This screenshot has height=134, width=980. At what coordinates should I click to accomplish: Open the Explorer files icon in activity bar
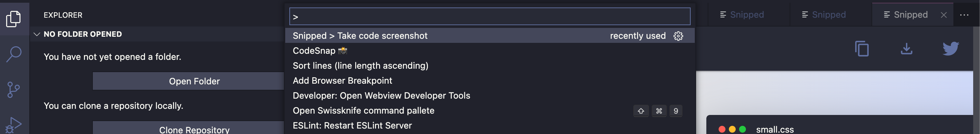click(x=14, y=19)
